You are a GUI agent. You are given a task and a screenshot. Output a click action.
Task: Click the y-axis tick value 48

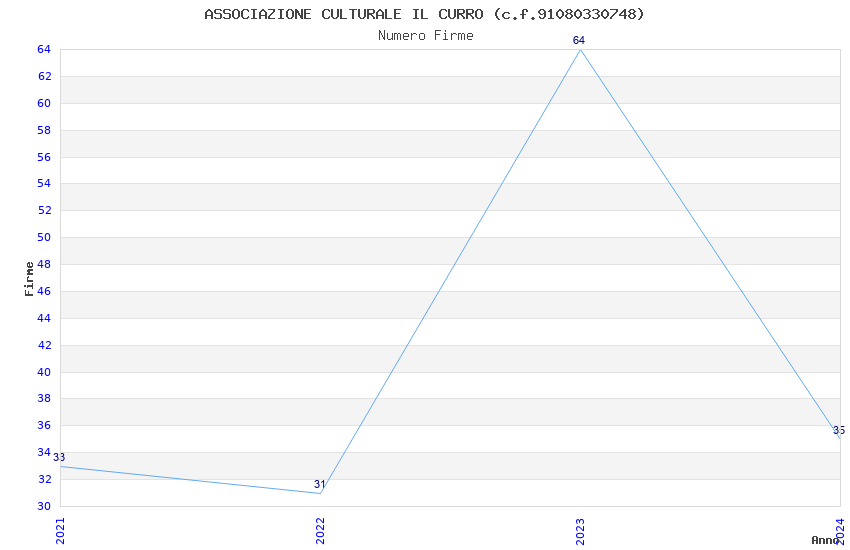44,264
